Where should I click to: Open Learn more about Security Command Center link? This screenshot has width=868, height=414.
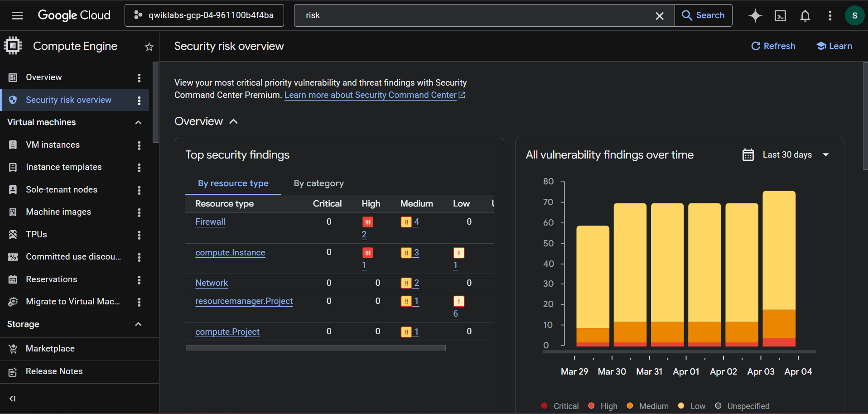click(x=375, y=95)
